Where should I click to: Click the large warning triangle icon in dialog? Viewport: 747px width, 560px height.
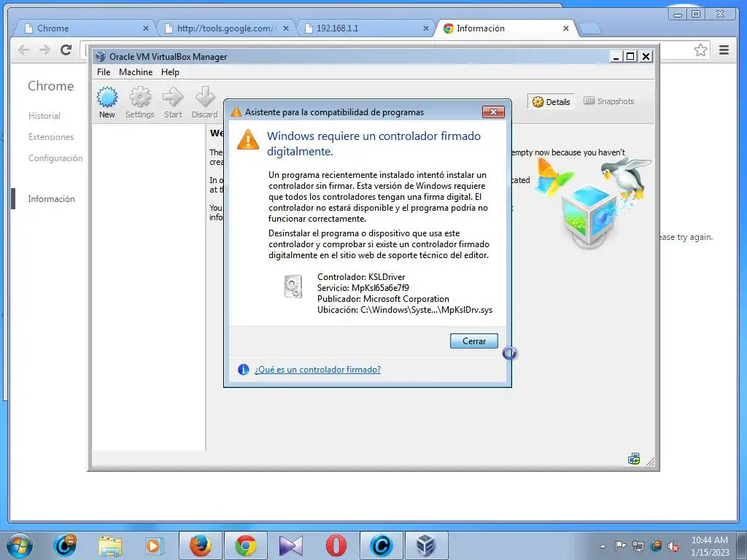tap(248, 139)
